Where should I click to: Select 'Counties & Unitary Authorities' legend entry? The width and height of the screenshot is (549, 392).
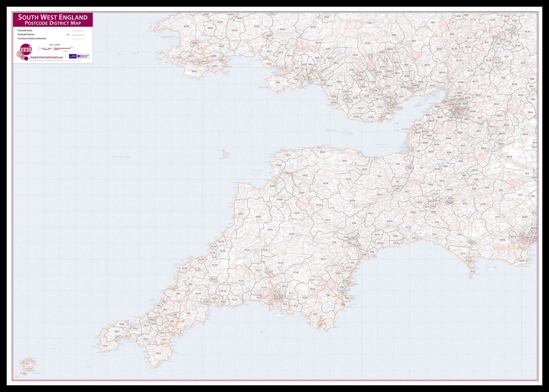pos(32,38)
